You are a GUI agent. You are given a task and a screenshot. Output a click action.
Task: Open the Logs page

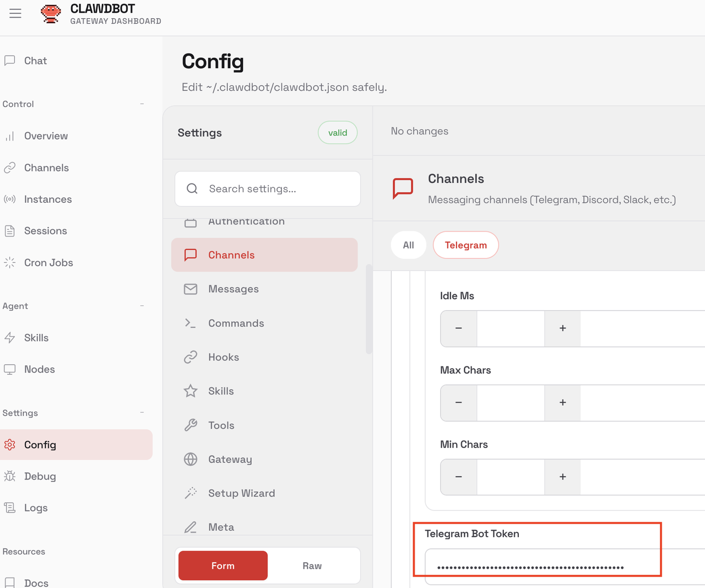pos(36,508)
